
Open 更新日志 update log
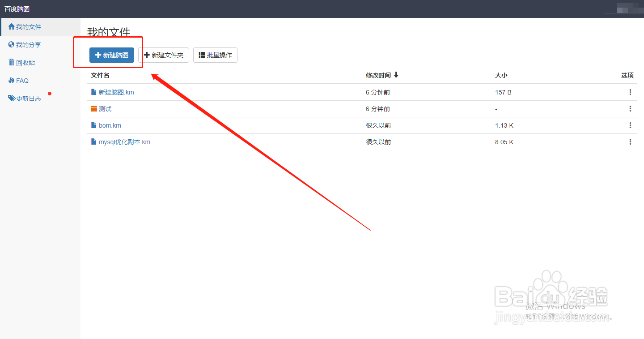40,99
